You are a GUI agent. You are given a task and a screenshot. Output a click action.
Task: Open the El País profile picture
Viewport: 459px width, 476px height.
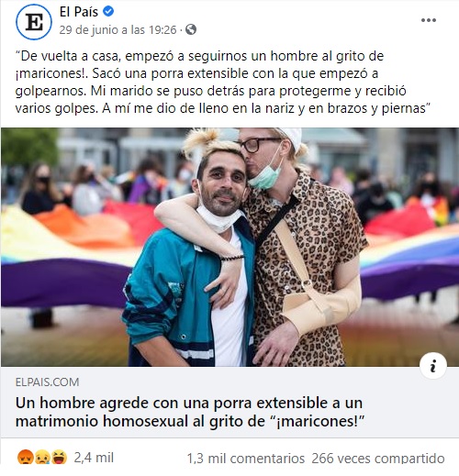[34, 22]
